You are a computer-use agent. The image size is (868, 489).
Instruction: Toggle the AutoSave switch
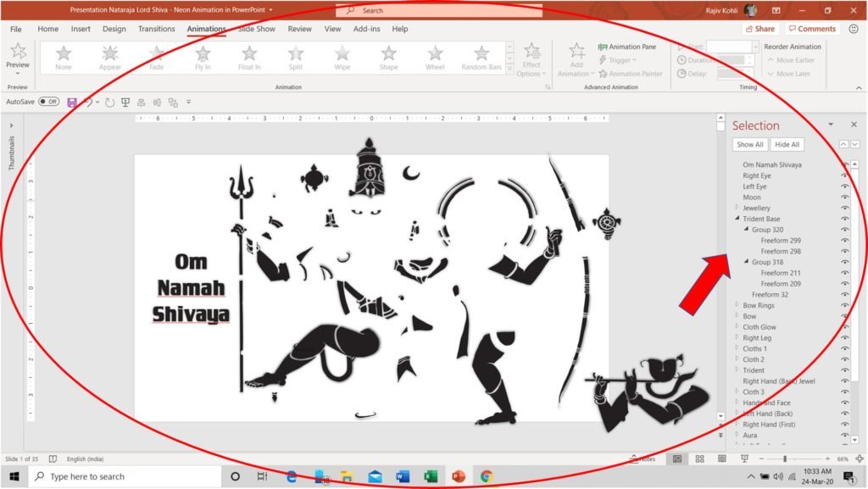[48, 102]
